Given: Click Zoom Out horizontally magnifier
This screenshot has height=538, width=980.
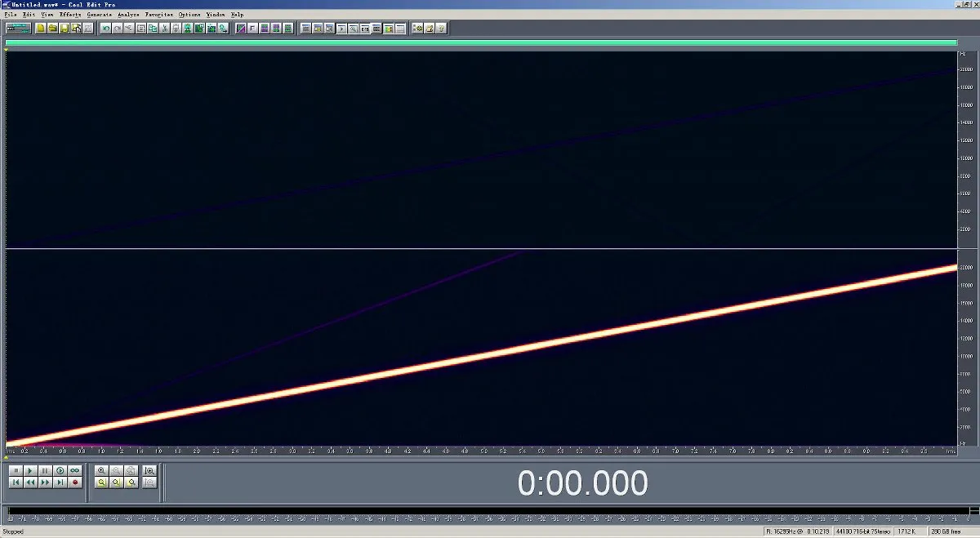Looking at the screenshot, I should tap(116, 471).
